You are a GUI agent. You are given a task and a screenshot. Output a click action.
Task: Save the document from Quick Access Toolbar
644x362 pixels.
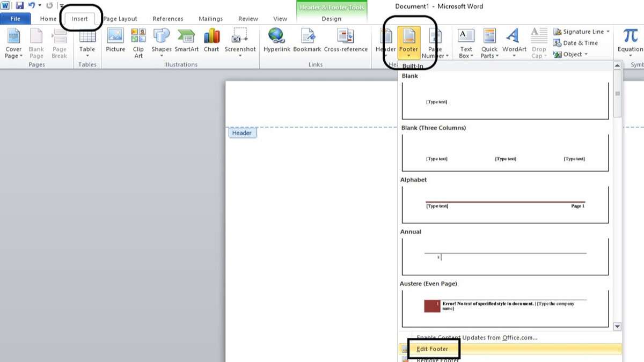click(20, 5)
